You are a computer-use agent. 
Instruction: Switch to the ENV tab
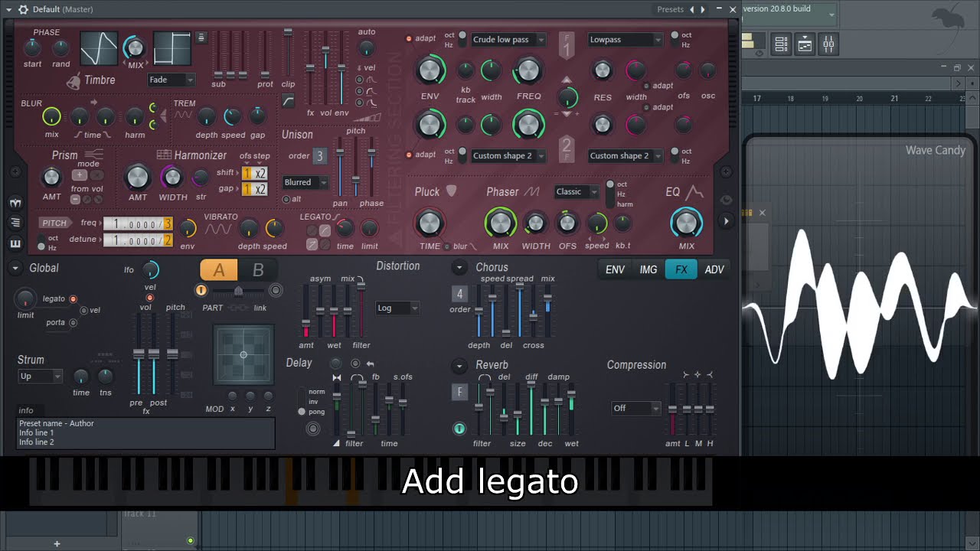(615, 269)
